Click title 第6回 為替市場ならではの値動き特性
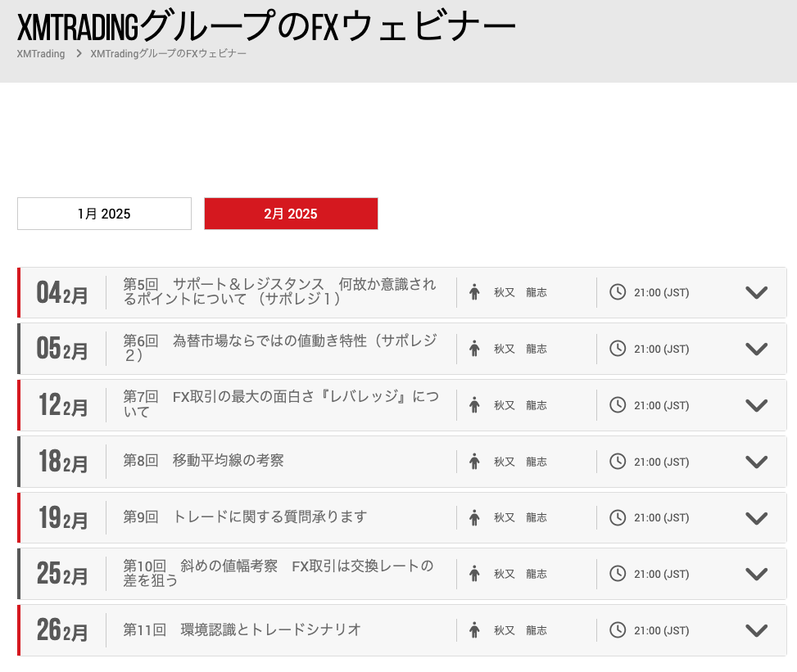797x672 pixels. click(280, 348)
